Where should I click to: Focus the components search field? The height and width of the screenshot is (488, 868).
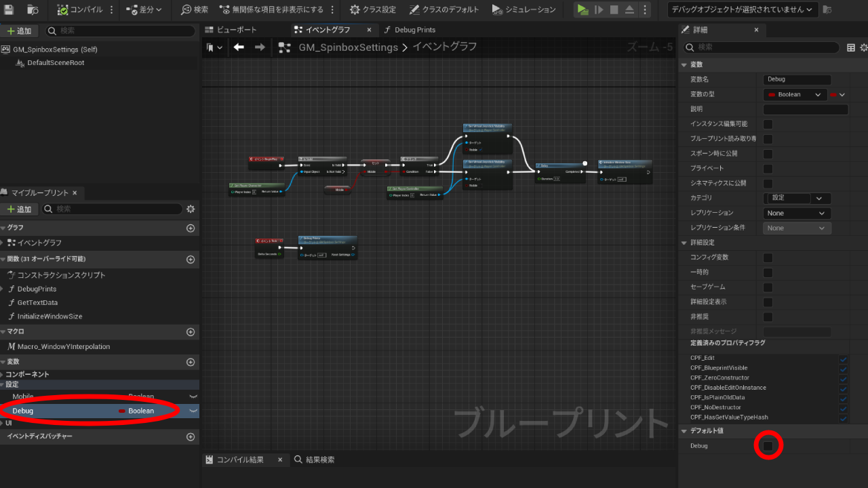[120, 31]
